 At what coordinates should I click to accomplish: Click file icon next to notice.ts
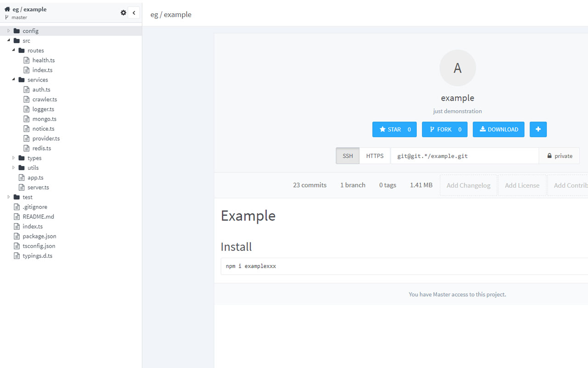click(27, 129)
